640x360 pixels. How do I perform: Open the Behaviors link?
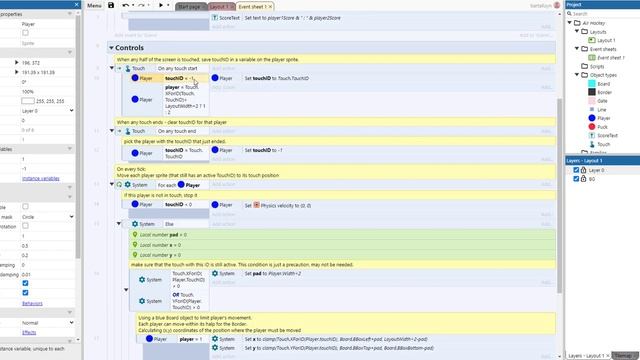tap(32, 303)
